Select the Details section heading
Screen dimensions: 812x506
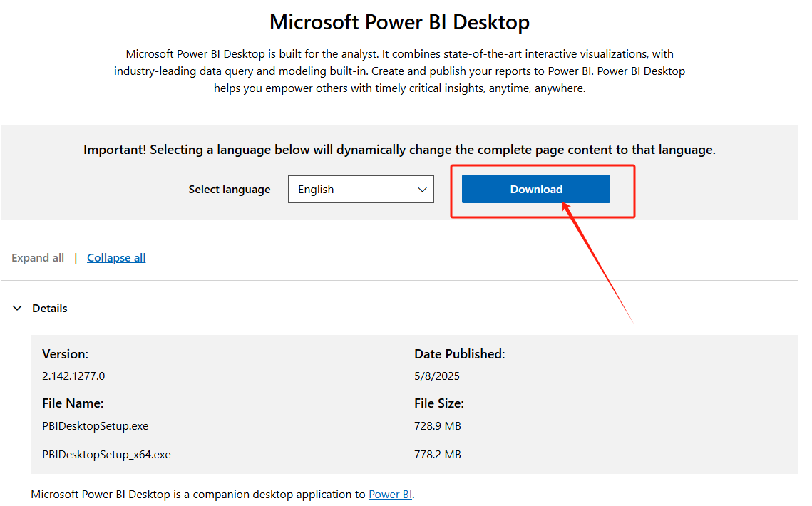[x=50, y=308]
